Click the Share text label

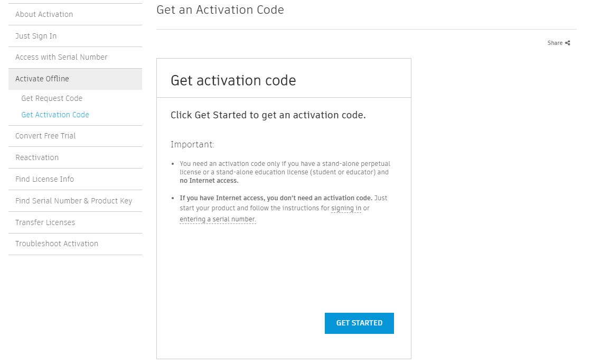[x=555, y=43]
